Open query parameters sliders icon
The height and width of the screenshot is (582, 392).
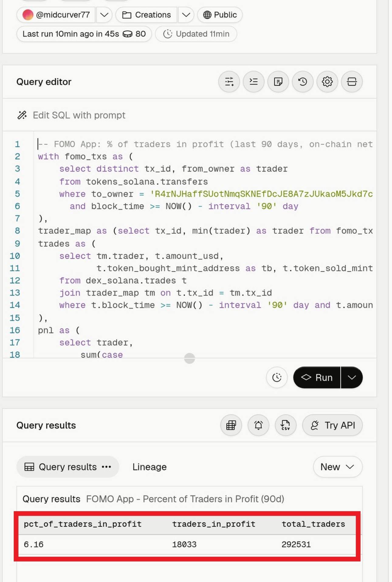[x=229, y=82]
